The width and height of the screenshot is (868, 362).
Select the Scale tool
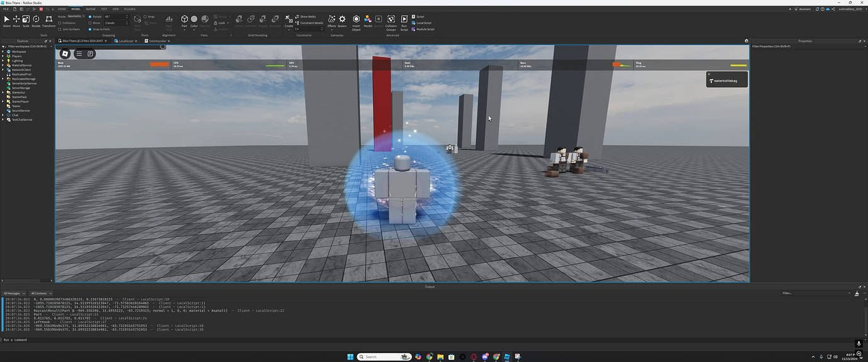(25, 20)
